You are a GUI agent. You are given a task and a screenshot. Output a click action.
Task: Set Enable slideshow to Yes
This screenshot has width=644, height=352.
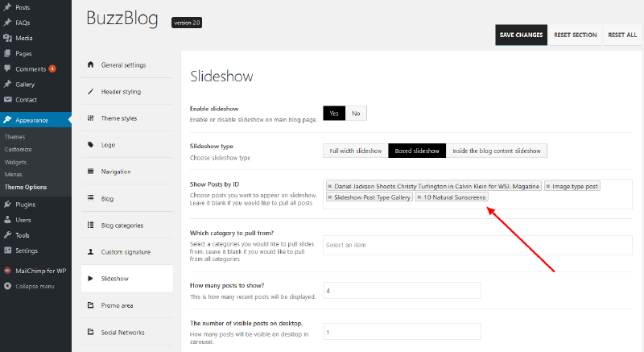pyautogui.click(x=333, y=114)
